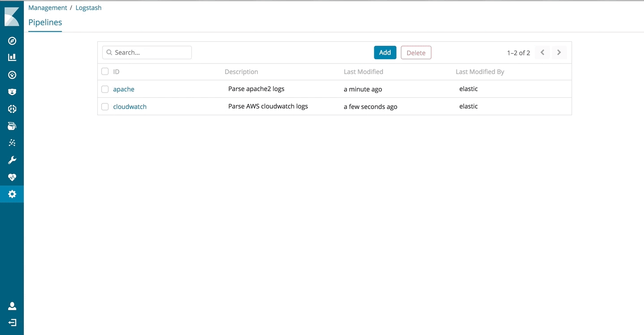The width and height of the screenshot is (644, 335).
Task: Open Management gear icon
Action: 12,194
